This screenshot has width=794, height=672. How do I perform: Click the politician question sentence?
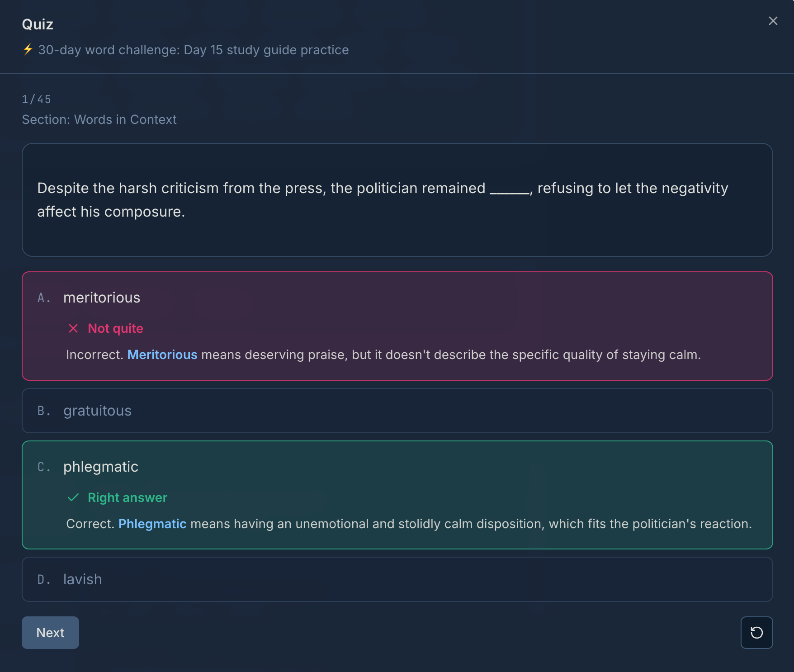pyautogui.click(x=382, y=200)
